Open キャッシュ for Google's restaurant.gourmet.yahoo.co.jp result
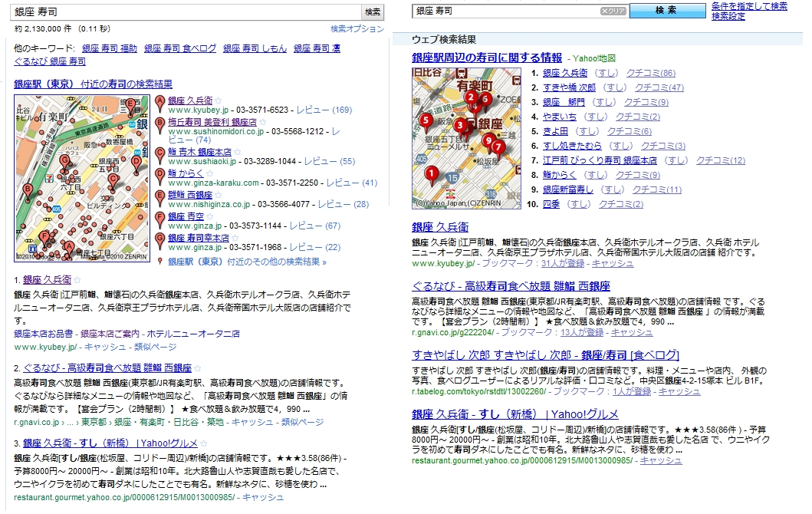Viewport: 812px width, 514px height. [263, 497]
